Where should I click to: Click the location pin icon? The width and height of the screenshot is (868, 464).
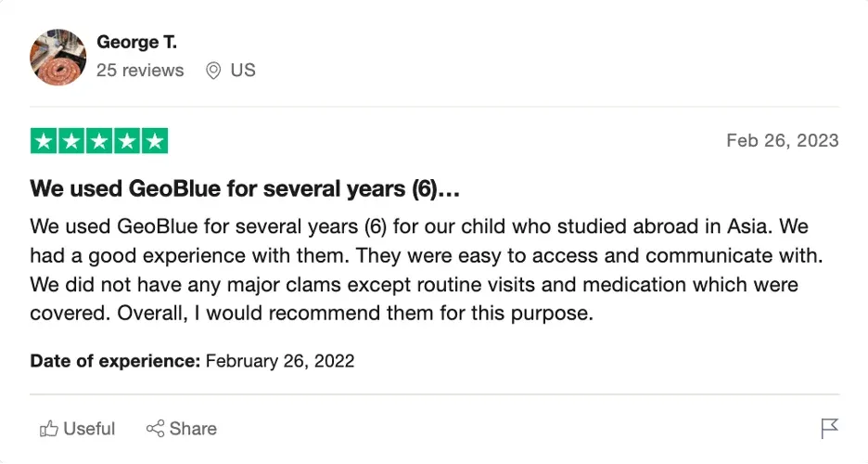tap(213, 71)
